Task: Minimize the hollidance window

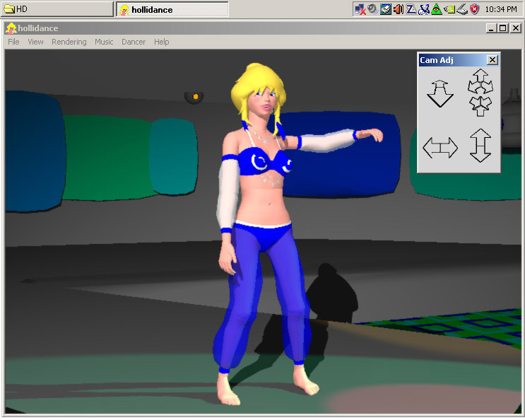Action: point(491,28)
